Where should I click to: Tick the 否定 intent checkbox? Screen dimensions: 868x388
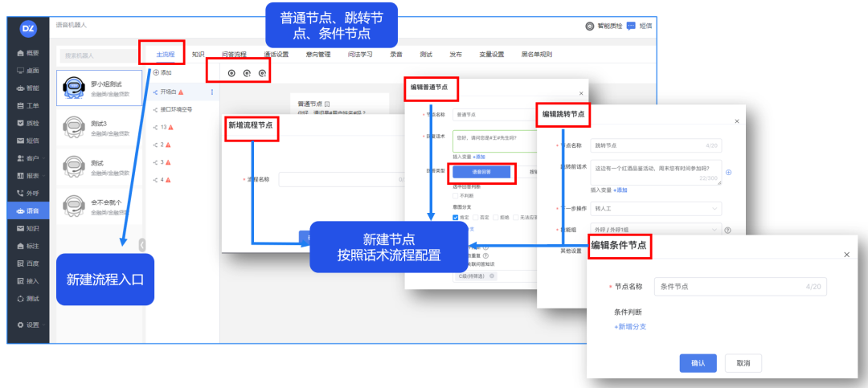pyautogui.click(x=475, y=217)
